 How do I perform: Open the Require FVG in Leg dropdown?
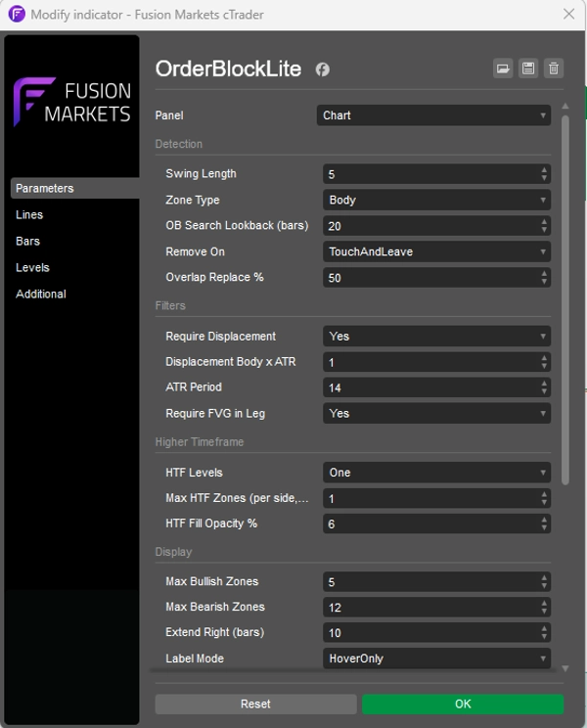[x=436, y=413]
